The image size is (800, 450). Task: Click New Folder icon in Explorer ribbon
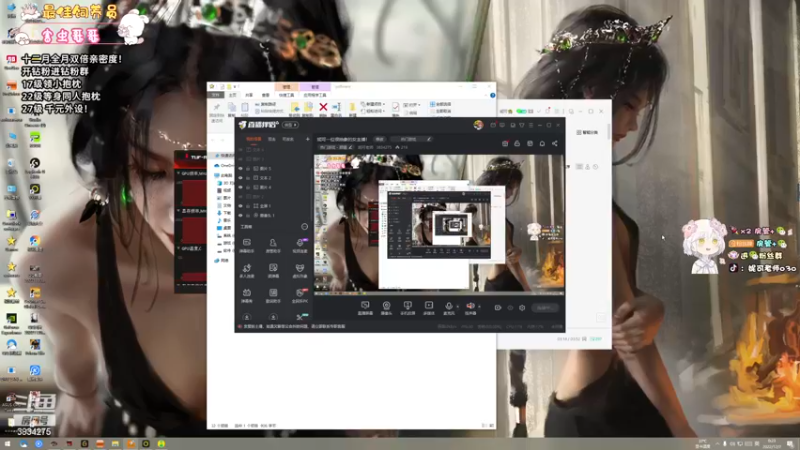pos(352,107)
